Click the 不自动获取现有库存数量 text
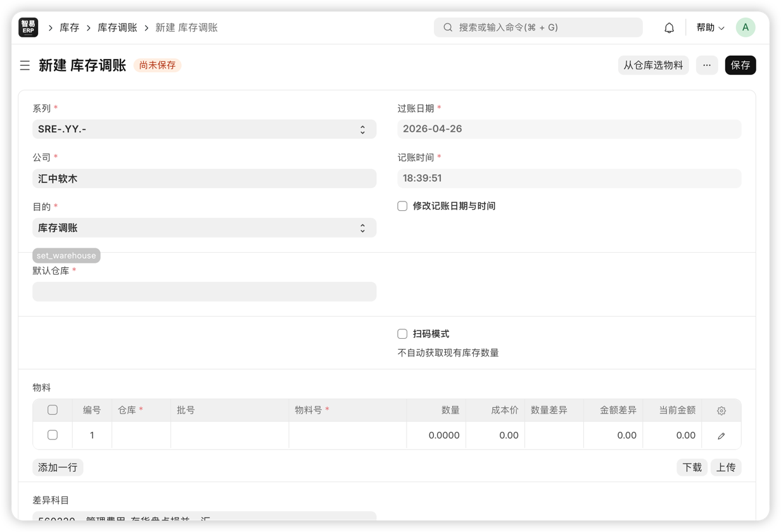The width and height of the screenshot is (781, 532). pos(448,353)
